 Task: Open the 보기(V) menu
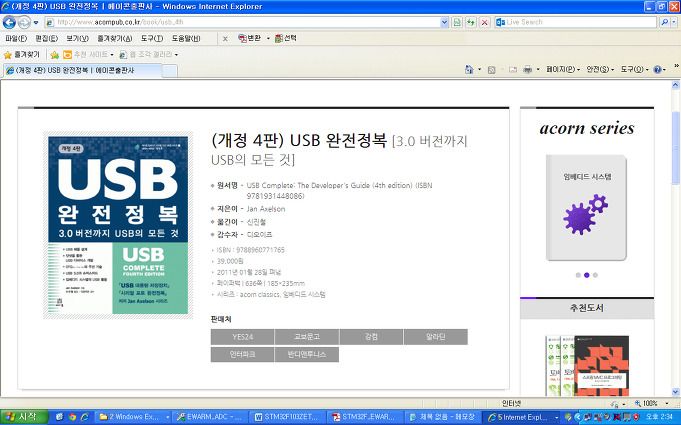(77, 39)
